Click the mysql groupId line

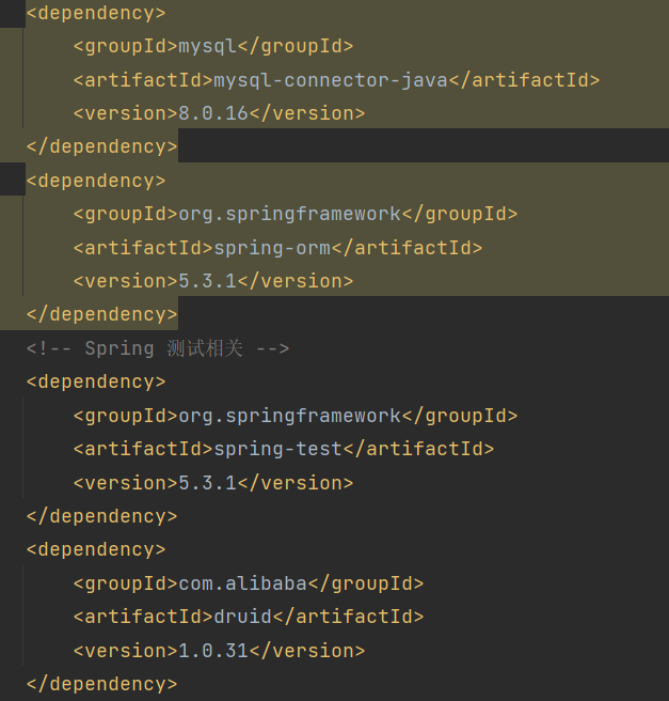click(213, 46)
